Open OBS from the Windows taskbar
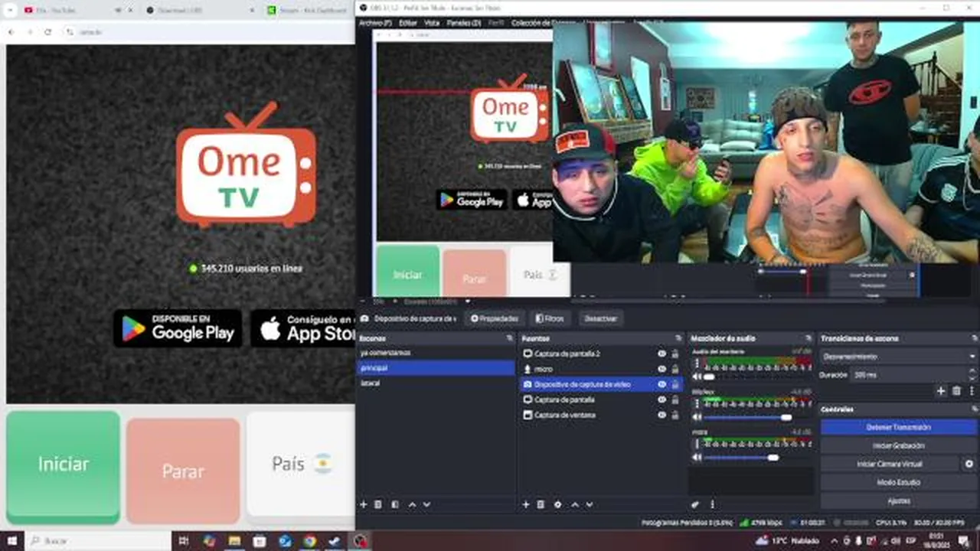 pos(359,541)
